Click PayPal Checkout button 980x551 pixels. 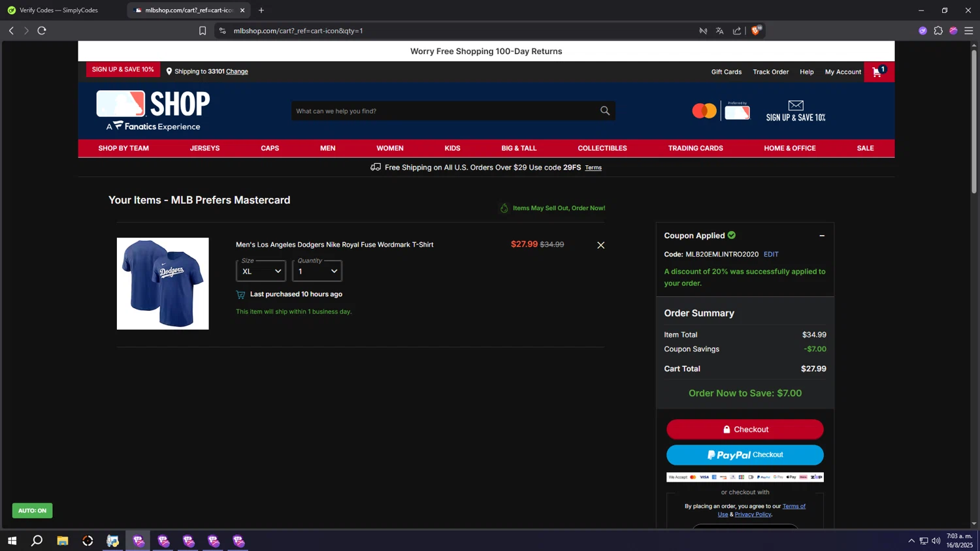(x=745, y=455)
